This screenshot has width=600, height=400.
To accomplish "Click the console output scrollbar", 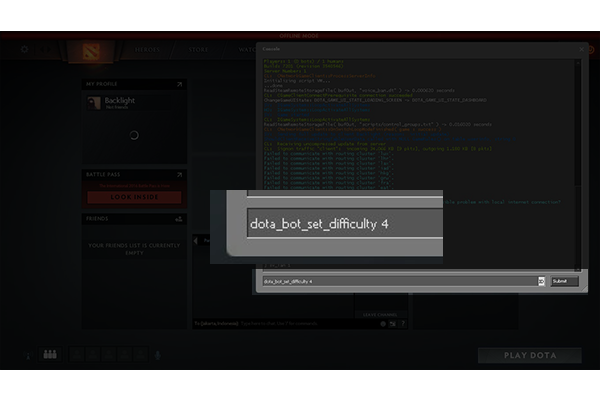I will tap(578, 165).
